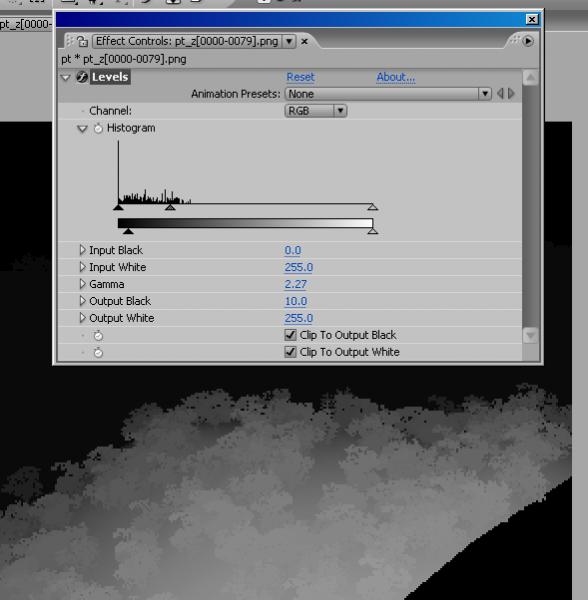The image size is (588, 600).
Task: Go to next animation preset arrow
Action: click(x=511, y=94)
